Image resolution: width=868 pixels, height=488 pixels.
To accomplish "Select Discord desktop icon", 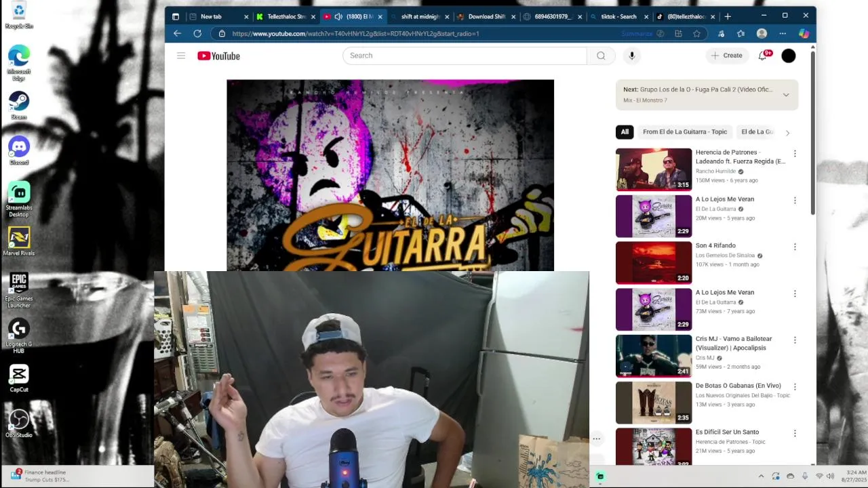I will coord(19,150).
